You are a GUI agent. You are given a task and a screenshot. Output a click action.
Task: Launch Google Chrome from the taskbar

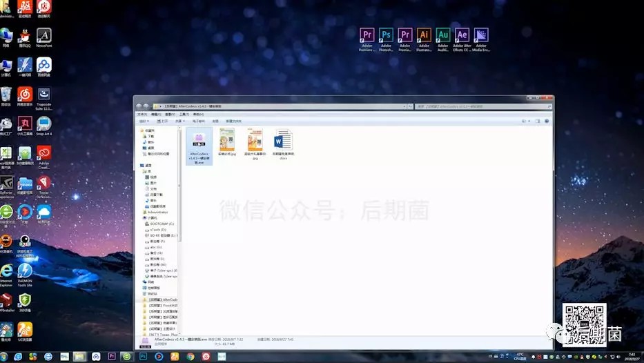190,356
